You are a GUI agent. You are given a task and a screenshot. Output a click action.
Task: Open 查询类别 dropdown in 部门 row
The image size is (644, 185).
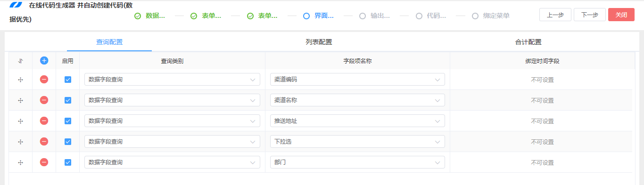click(x=172, y=162)
